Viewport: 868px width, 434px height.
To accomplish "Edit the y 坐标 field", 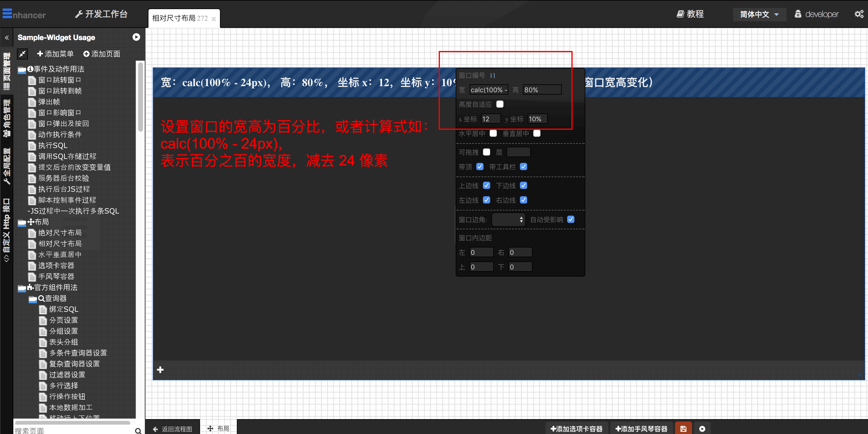I will [537, 119].
